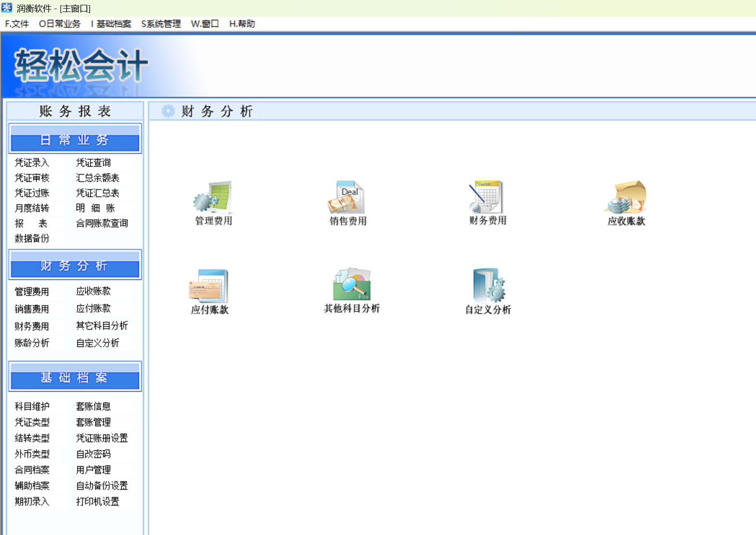Viewport: 756px width, 535px height.
Task: Open the S系统管理 menu
Action: [x=161, y=24]
